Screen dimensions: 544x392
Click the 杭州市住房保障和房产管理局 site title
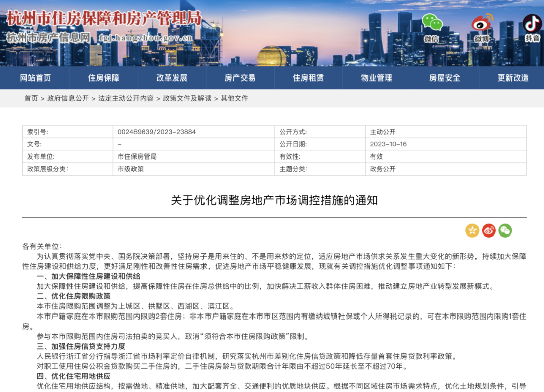pos(104,18)
